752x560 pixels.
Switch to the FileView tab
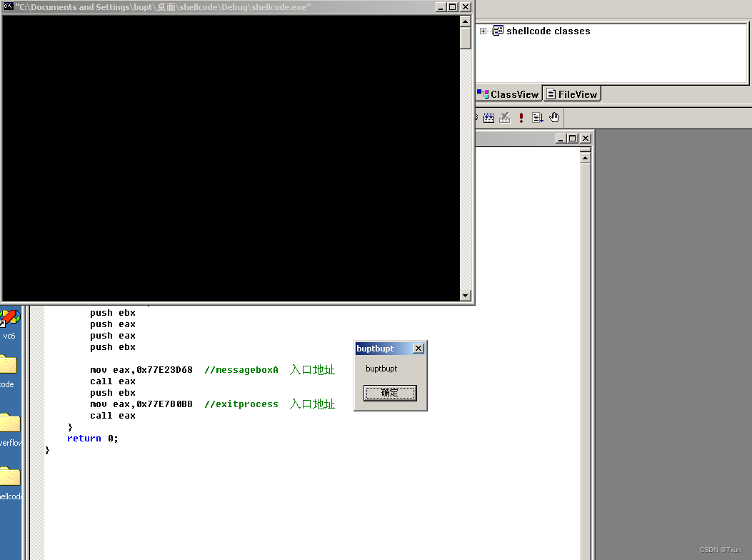click(571, 94)
